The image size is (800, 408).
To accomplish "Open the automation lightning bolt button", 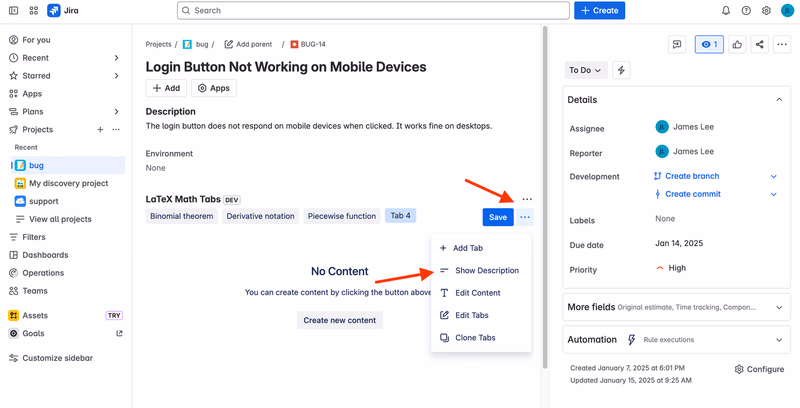I will tap(621, 70).
